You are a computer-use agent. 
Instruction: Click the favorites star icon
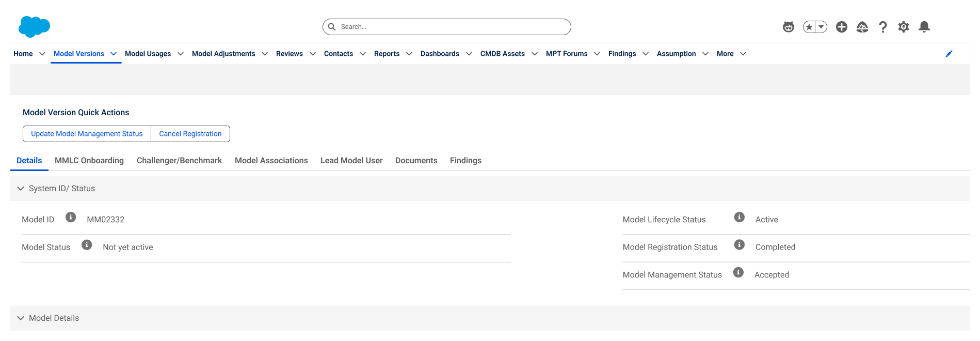coord(809,27)
